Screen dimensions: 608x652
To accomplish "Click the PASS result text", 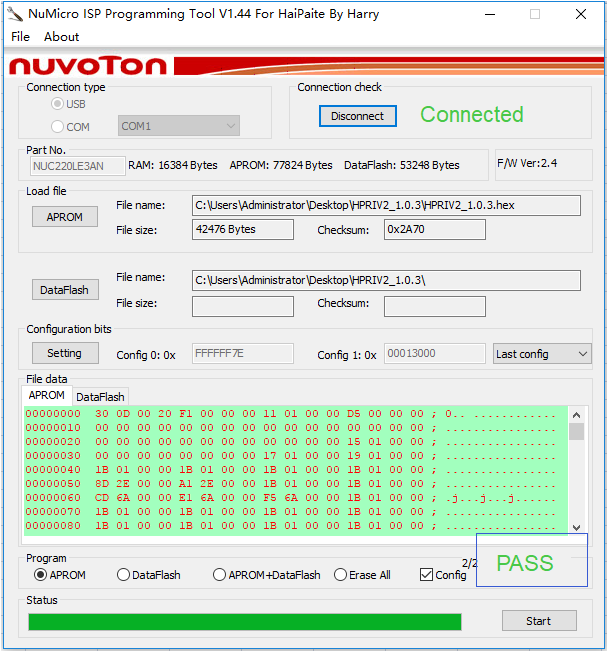I will point(525,563).
